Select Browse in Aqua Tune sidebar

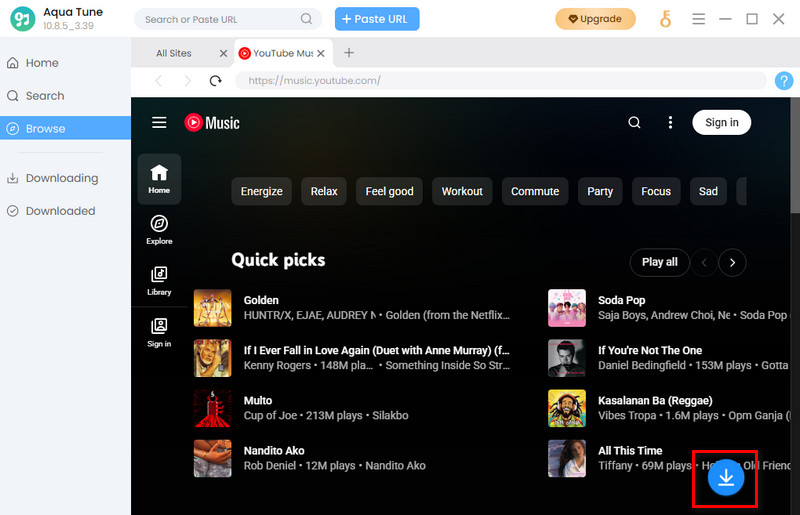pos(65,128)
